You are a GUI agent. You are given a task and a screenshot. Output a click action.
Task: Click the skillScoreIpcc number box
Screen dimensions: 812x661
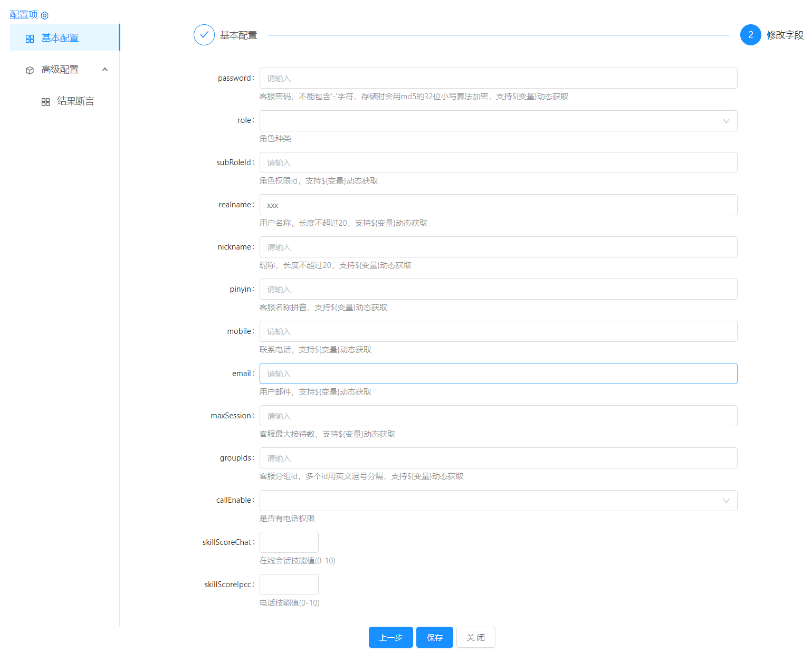click(289, 585)
